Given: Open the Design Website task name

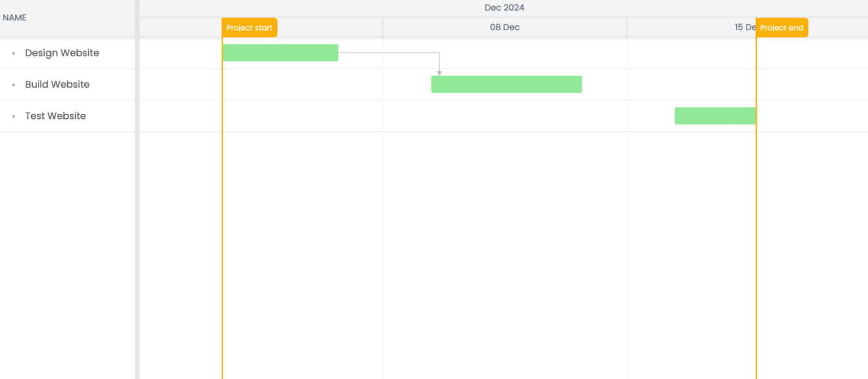Looking at the screenshot, I should tap(62, 53).
